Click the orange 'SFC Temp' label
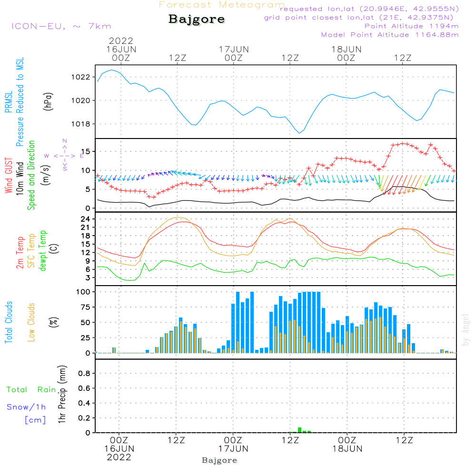Viewport: 476px width, 476px height. [x=31, y=251]
